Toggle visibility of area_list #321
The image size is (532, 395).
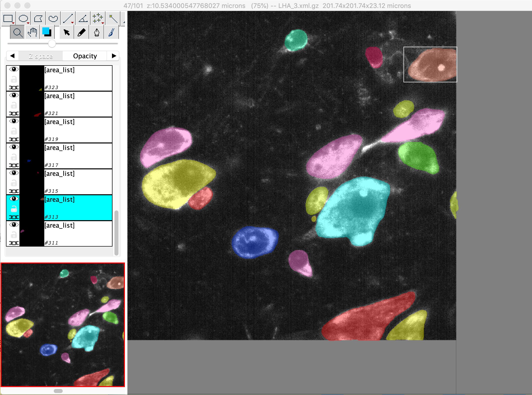(14, 95)
